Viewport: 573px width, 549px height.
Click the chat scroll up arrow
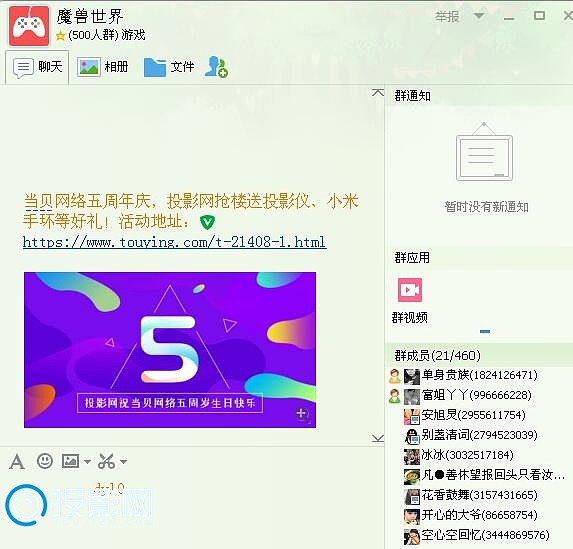pos(378,93)
